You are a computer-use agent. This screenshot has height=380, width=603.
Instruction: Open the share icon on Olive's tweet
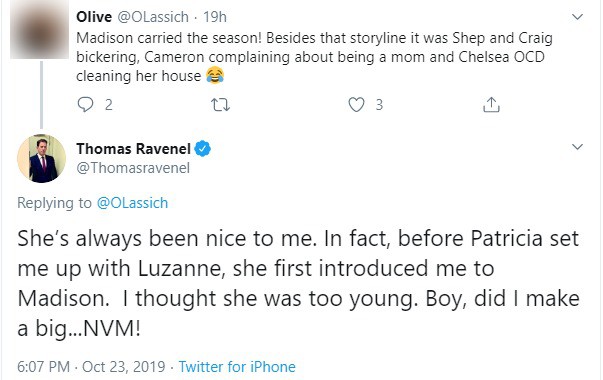click(x=491, y=104)
